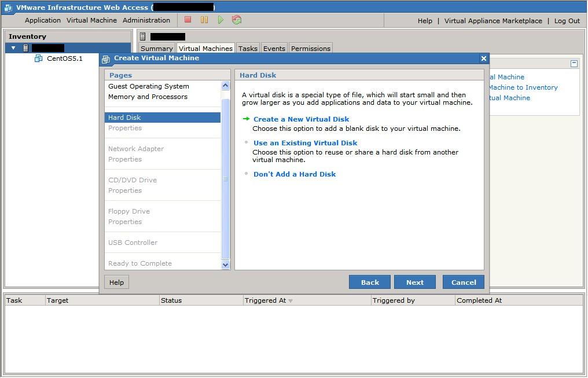The image size is (588, 378).
Task: Click the red Stop power toolbar icon
Action: 188,20
